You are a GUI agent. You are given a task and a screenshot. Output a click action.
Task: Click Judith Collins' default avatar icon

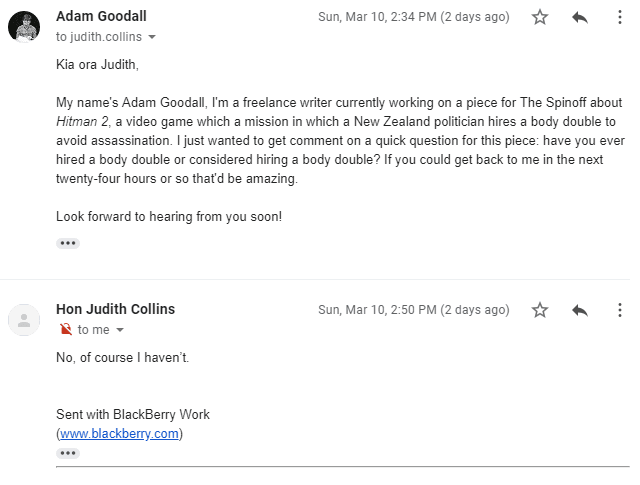tap(24, 319)
